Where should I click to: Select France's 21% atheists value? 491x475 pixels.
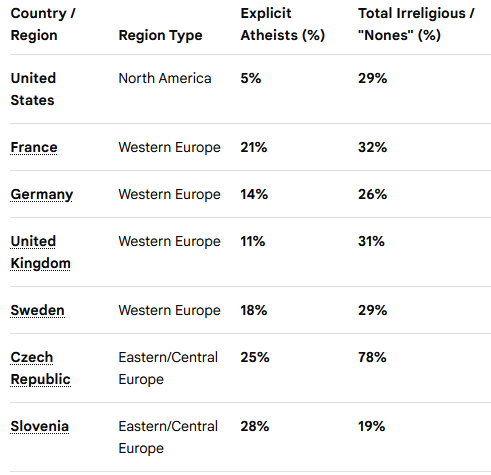(254, 147)
